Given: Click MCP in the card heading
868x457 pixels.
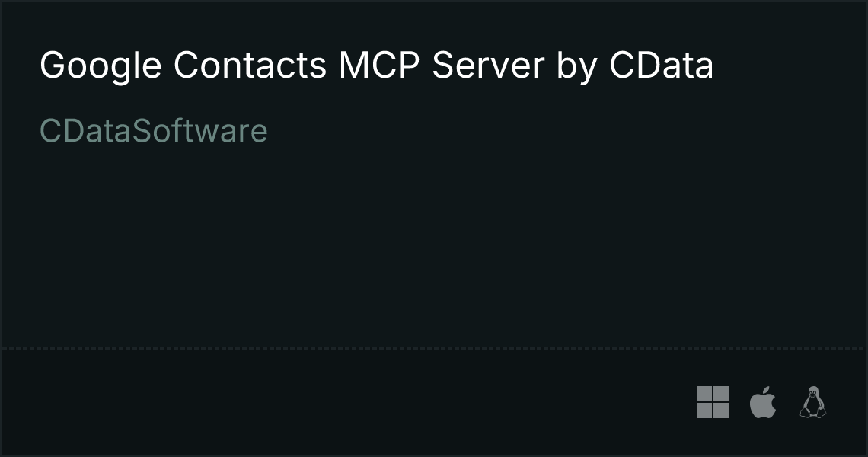Looking at the screenshot, I should click(379, 65).
